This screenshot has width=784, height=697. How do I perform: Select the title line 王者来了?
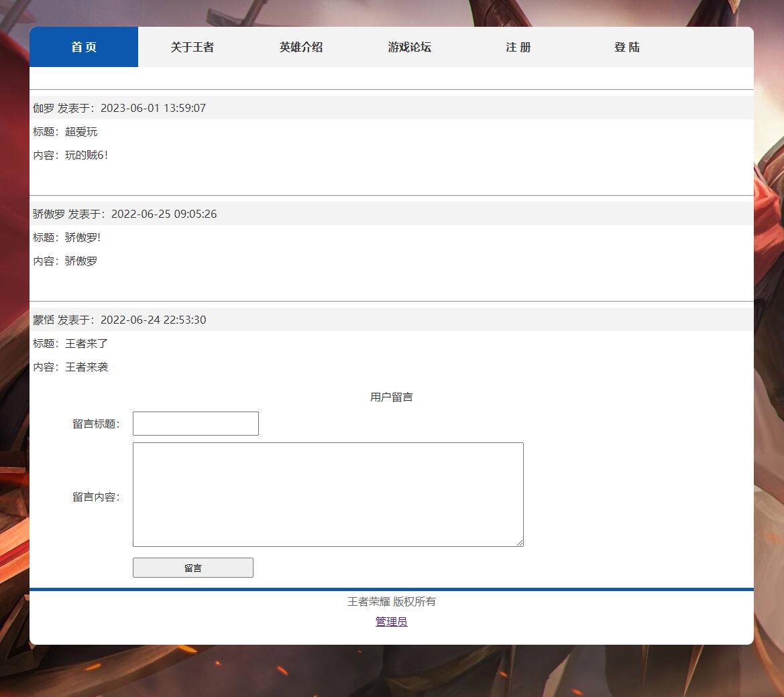70,344
